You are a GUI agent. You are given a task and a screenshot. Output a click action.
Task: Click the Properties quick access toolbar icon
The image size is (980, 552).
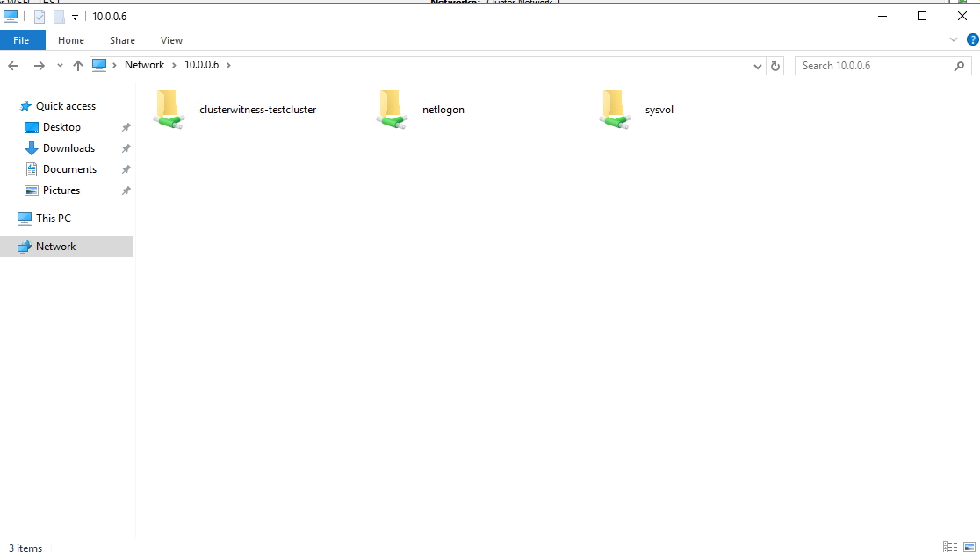40,17
